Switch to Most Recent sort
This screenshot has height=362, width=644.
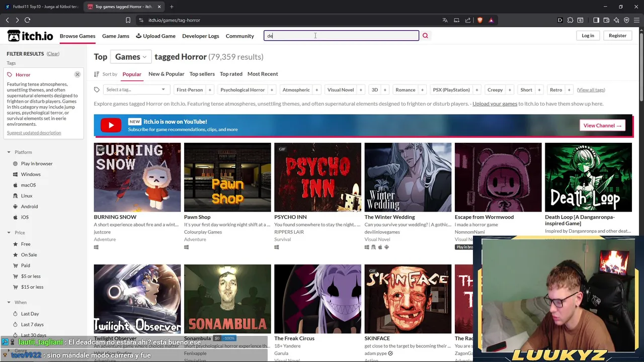click(x=263, y=74)
